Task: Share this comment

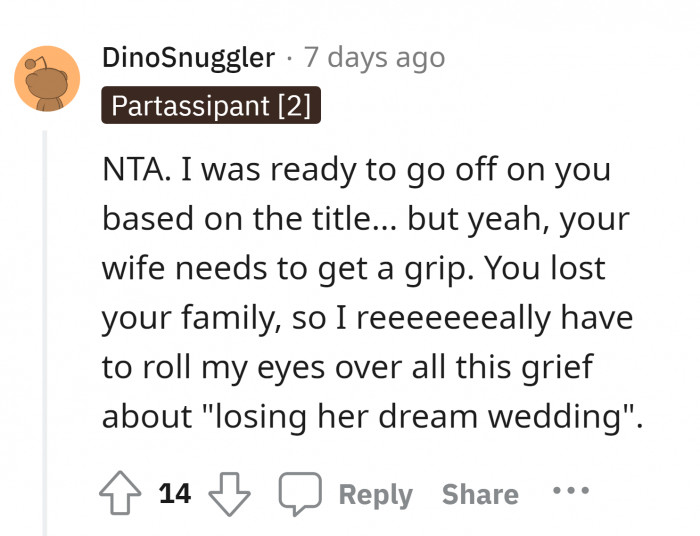Action: [x=480, y=494]
